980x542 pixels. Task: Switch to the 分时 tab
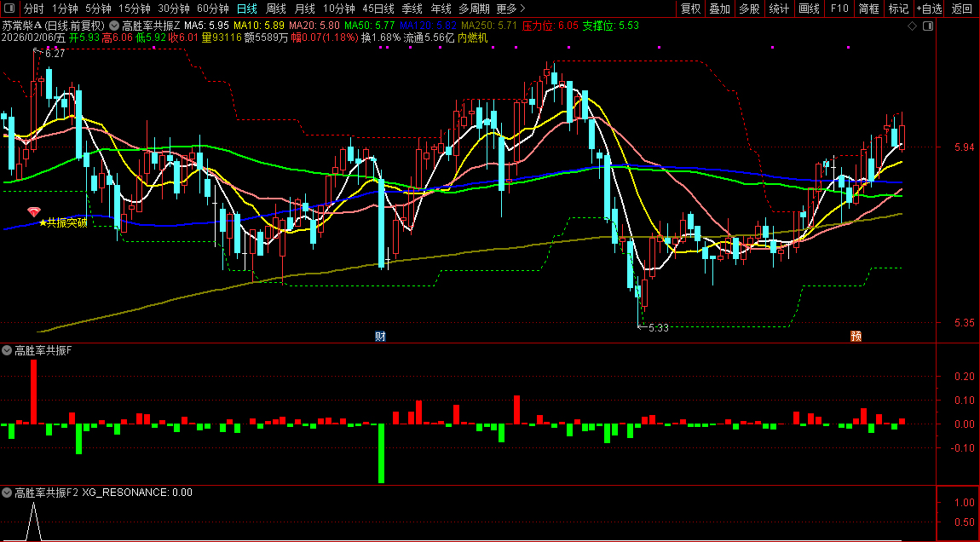(x=34, y=9)
